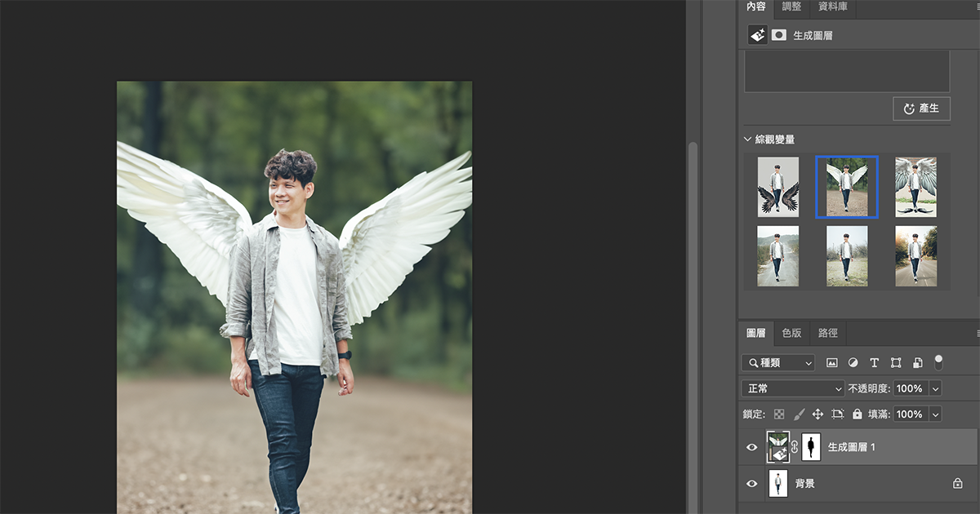Switch to the 調整 tab
Viewport: 980px width, 514px height.
coord(791,8)
